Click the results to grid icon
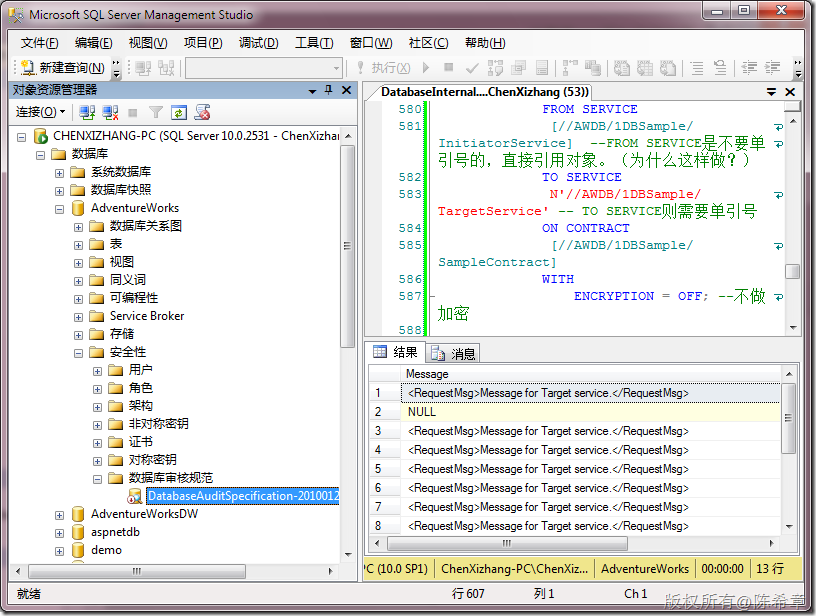Screen dimensions: 816x616 point(645,68)
